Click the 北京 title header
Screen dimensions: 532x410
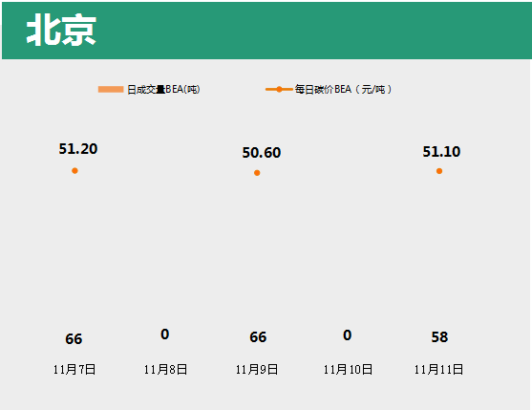coord(61,31)
